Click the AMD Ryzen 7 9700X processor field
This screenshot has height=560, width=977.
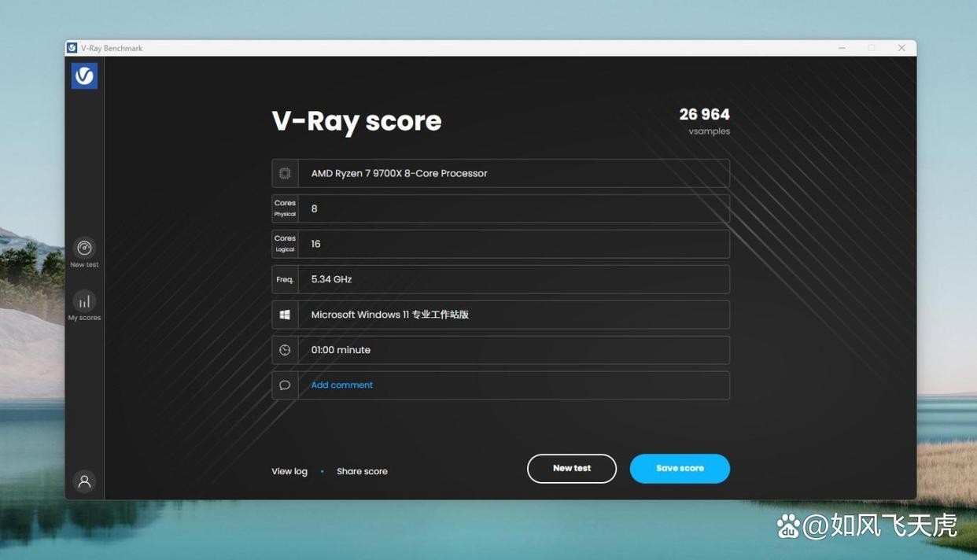coord(513,174)
